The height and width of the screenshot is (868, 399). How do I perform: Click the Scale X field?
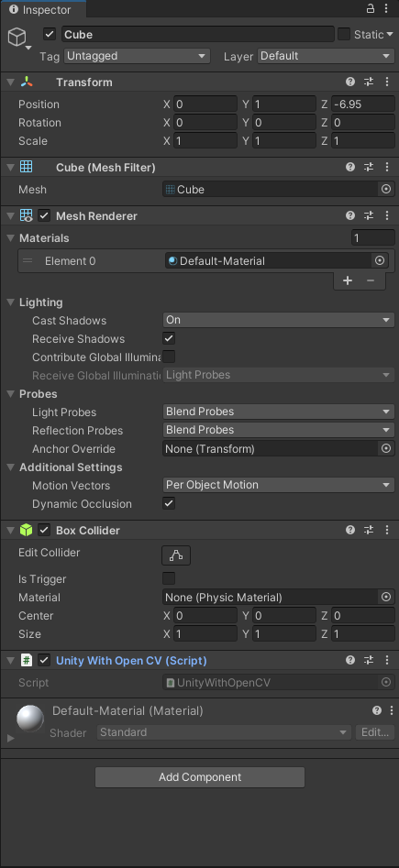205,140
